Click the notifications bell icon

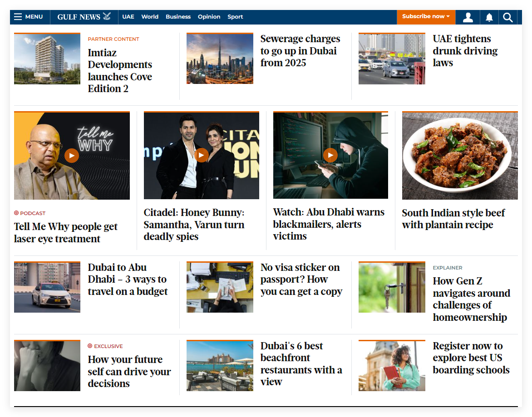489,17
